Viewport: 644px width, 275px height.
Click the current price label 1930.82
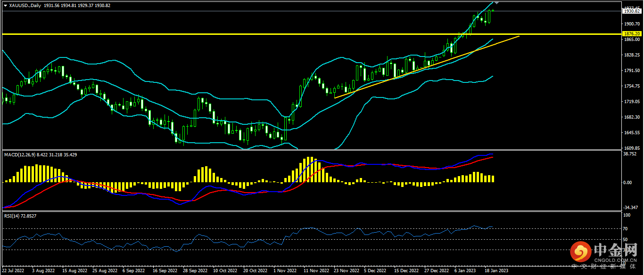click(631, 11)
